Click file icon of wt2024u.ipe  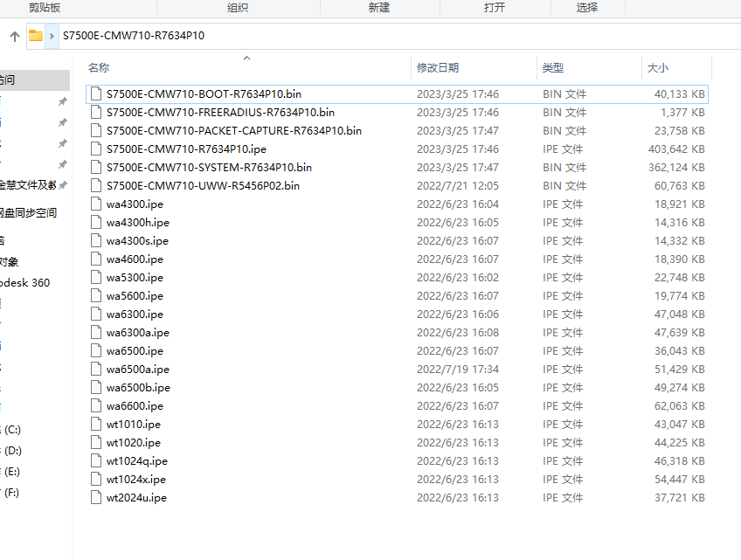[96, 498]
